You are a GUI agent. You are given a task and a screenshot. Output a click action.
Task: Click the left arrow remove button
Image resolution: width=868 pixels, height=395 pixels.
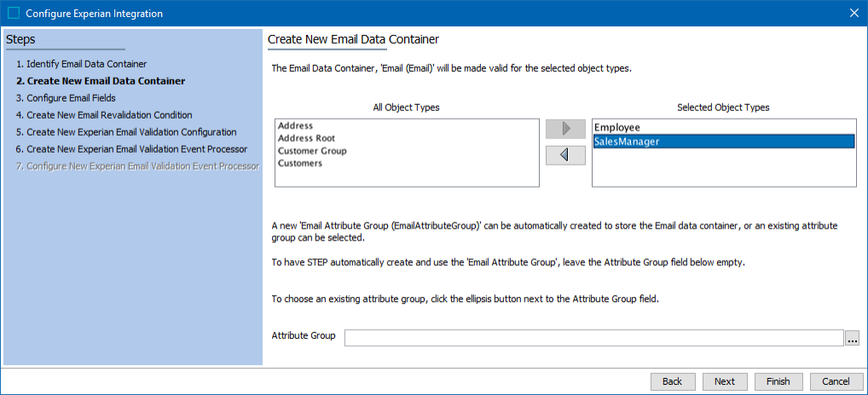pyautogui.click(x=565, y=155)
